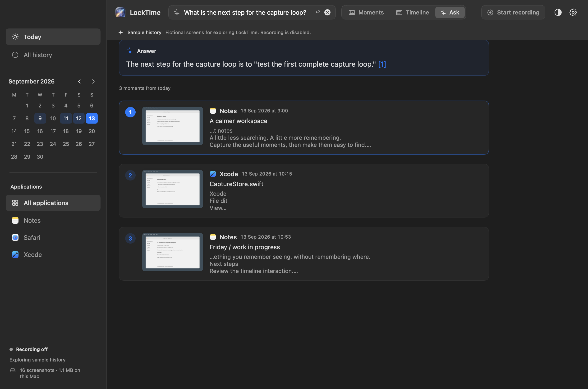Clear the search query with the X button
The height and width of the screenshot is (389, 588).
tap(327, 12)
